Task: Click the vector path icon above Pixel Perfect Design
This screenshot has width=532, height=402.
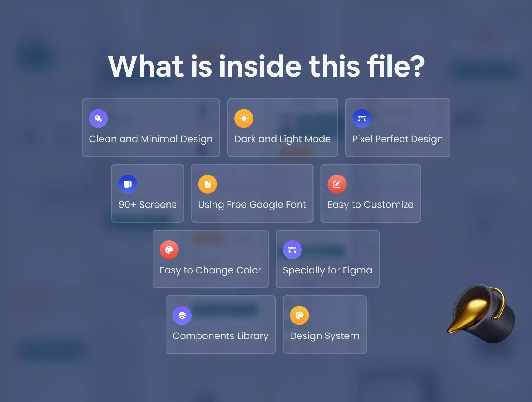Action: [x=362, y=119]
